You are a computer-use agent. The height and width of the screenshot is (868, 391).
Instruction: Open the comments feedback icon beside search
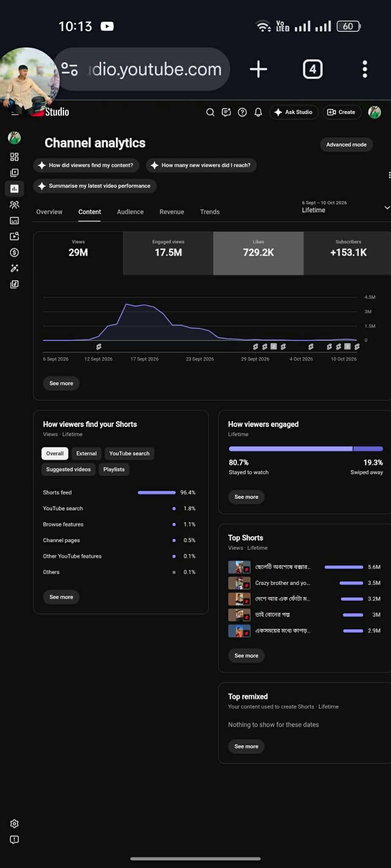point(226,112)
